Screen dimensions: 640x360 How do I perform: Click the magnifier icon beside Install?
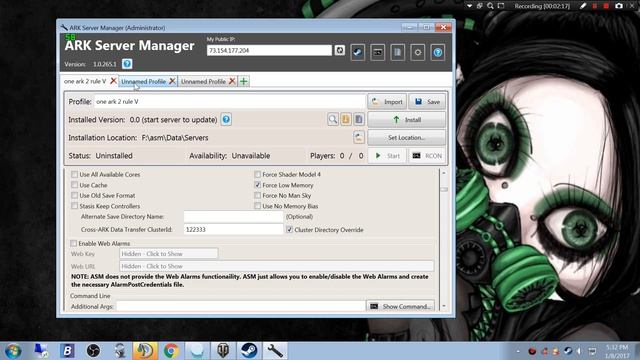[333, 120]
